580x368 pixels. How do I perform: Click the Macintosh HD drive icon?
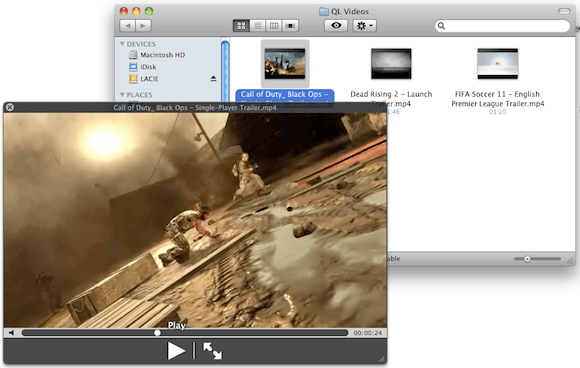133,55
